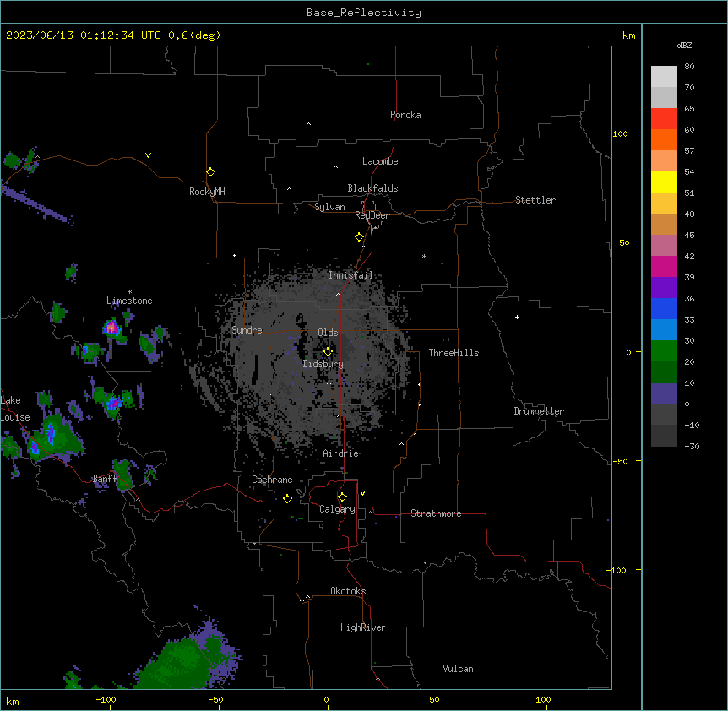The width and height of the screenshot is (728, 711).
Task: Select the yellow diamond marker south of RedDeer
Action: pyautogui.click(x=359, y=237)
